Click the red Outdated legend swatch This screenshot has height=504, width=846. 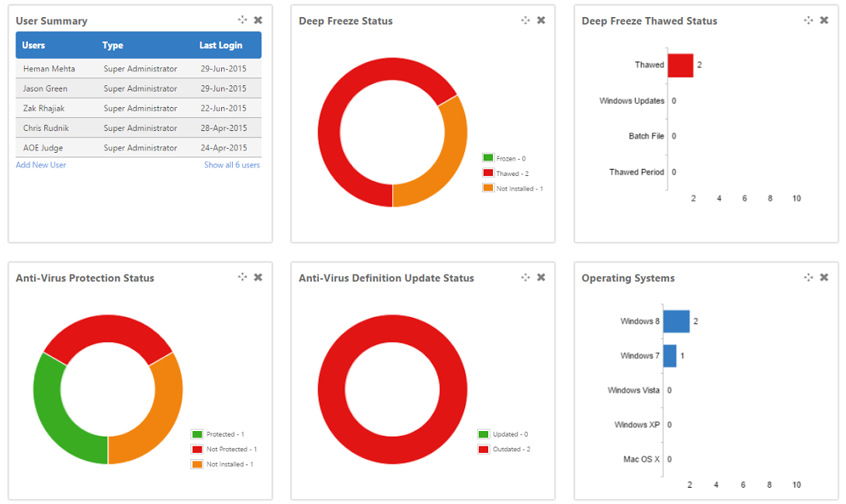pyautogui.click(x=484, y=449)
